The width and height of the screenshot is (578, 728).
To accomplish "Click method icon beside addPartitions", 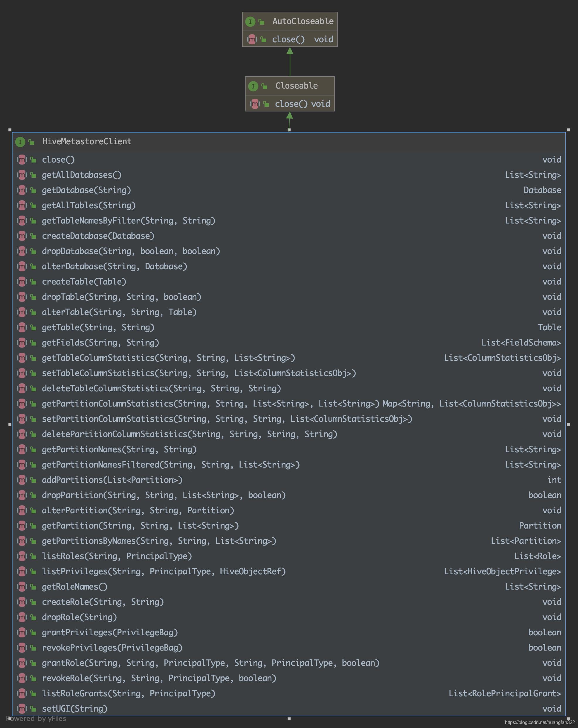I will pyautogui.click(x=22, y=480).
